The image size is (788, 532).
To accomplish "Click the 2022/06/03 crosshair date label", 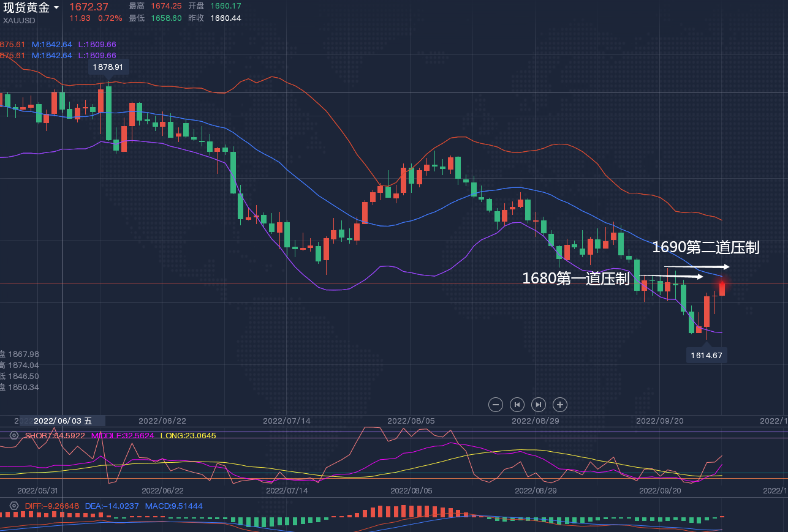I will click(63, 421).
